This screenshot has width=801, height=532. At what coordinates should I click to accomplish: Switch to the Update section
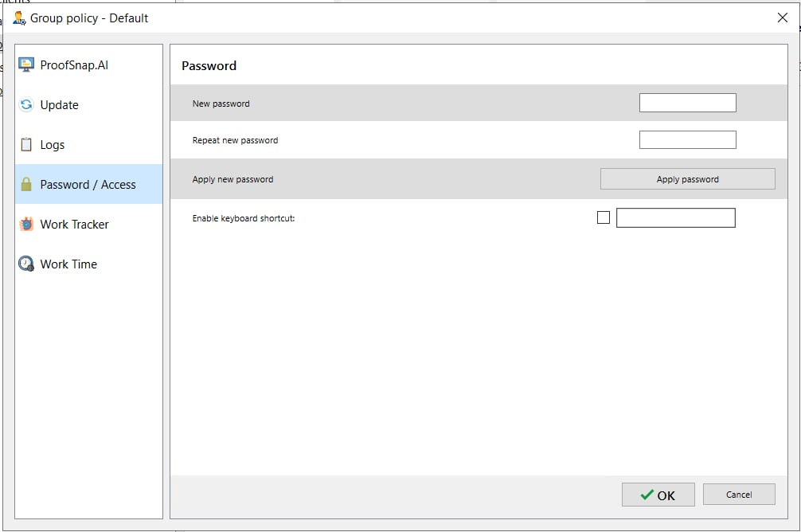click(x=60, y=105)
